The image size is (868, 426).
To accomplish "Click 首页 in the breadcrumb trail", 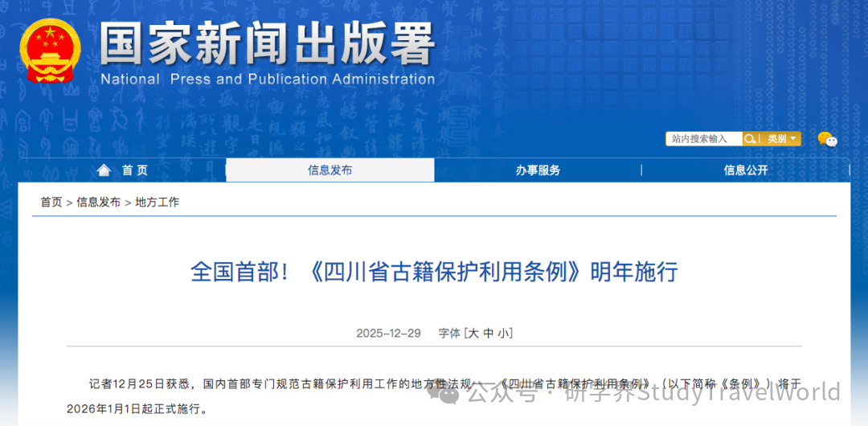I will click(x=51, y=203).
